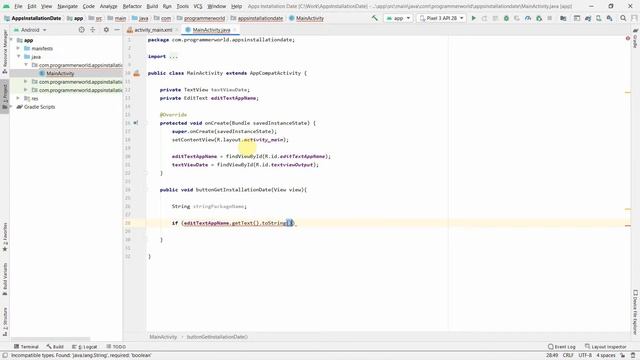Click the CRLF line separator in status bar
The width and height of the screenshot is (640, 360).
click(x=568, y=355)
